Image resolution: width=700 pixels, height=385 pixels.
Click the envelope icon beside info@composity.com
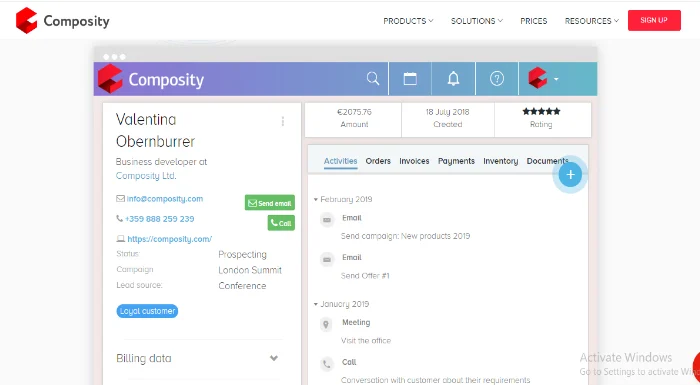pyautogui.click(x=120, y=198)
